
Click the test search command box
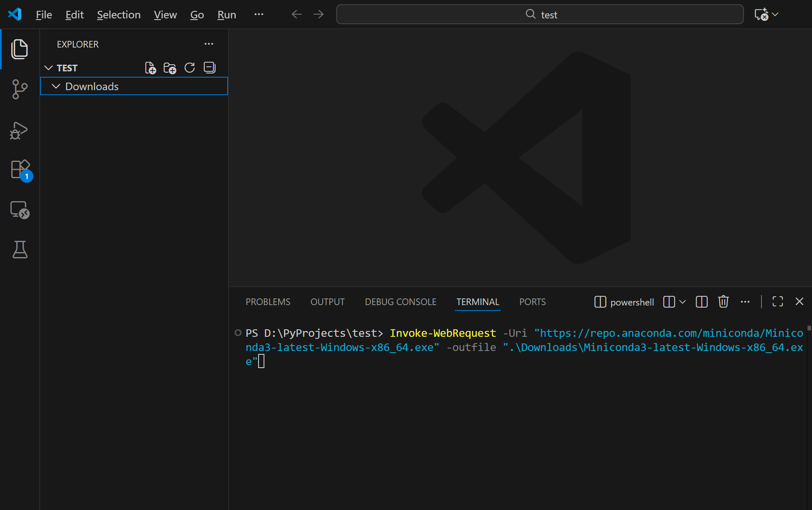coord(540,15)
